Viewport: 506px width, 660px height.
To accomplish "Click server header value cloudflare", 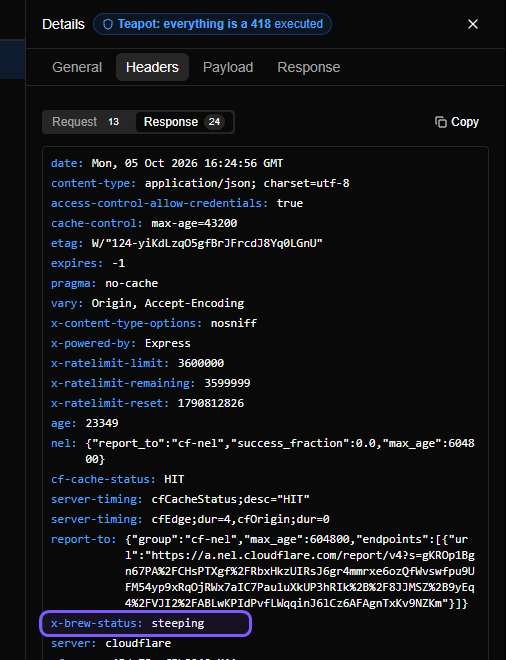I will pyautogui.click(x=138, y=644).
